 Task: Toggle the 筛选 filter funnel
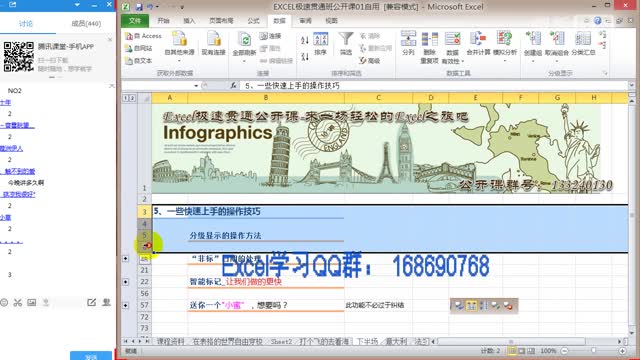click(x=346, y=44)
